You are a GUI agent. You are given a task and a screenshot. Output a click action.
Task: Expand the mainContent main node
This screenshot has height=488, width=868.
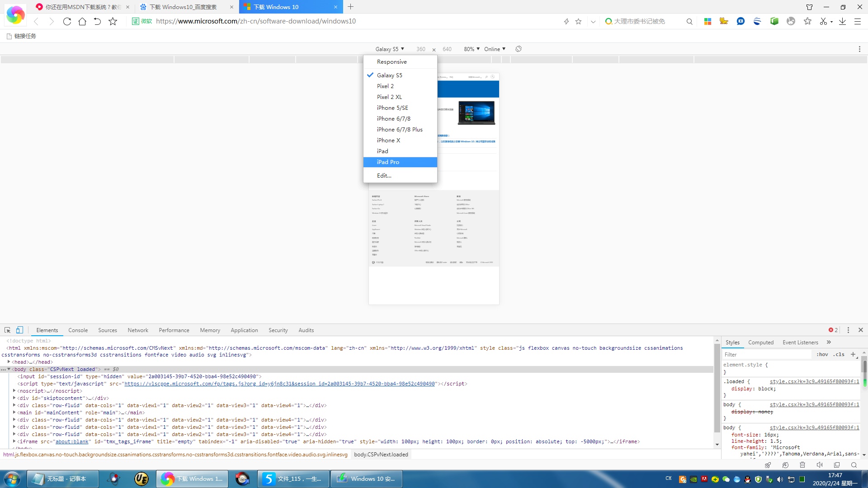coord(14,413)
